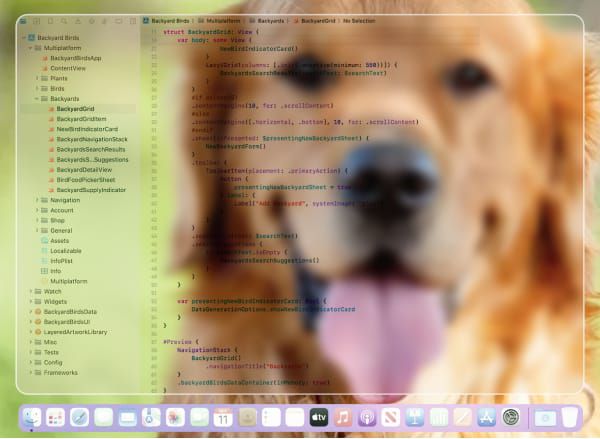Open App Store from the Dock
The height and width of the screenshot is (439, 600).
[x=486, y=417]
